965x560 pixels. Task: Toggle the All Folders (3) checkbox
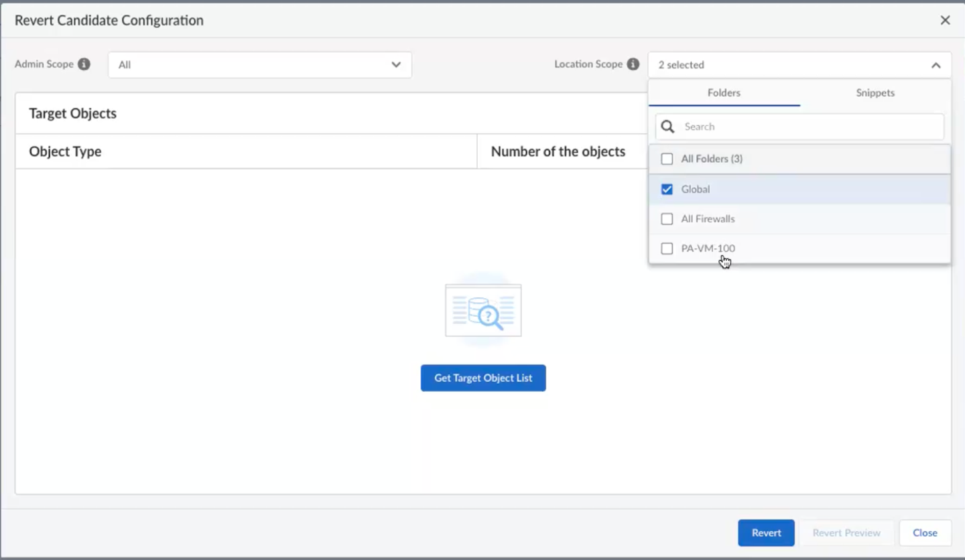pyautogui.click(x=667, y=159)
